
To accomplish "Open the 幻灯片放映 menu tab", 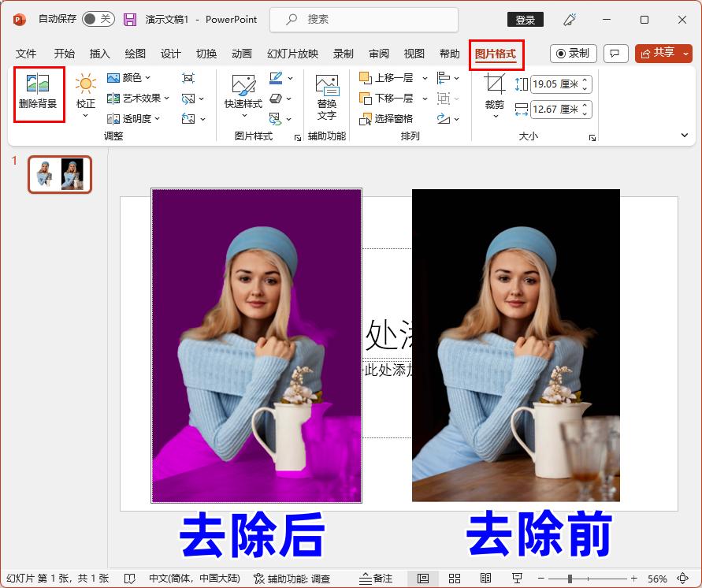I will pyautogui.click(x=293, y=54).
